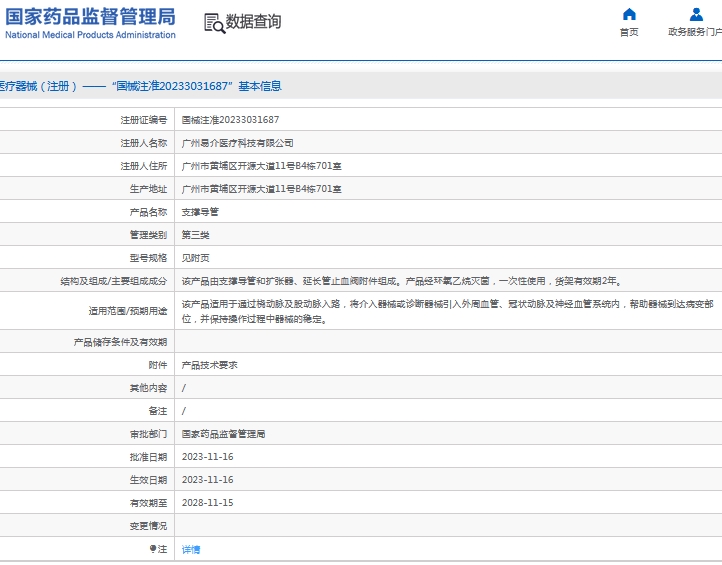Click the 生效日期 field label
This screenshot has width=722, height=565.
tap(148, 480)
